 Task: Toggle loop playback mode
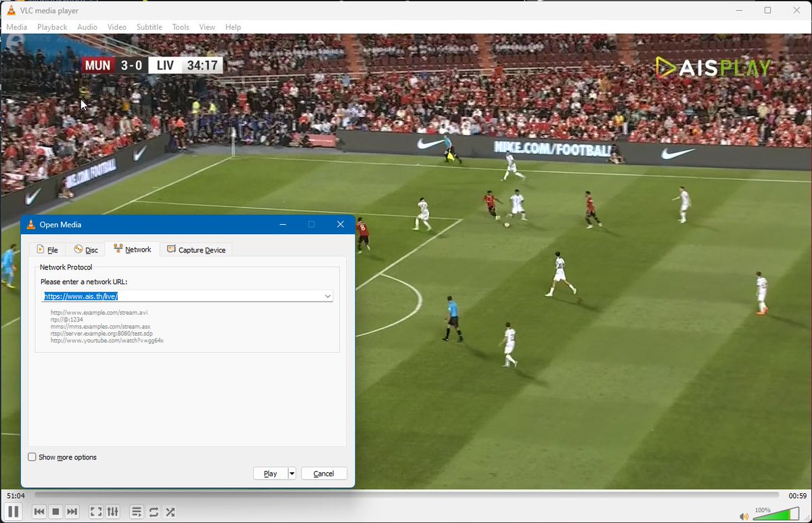[x=154, y=512]
